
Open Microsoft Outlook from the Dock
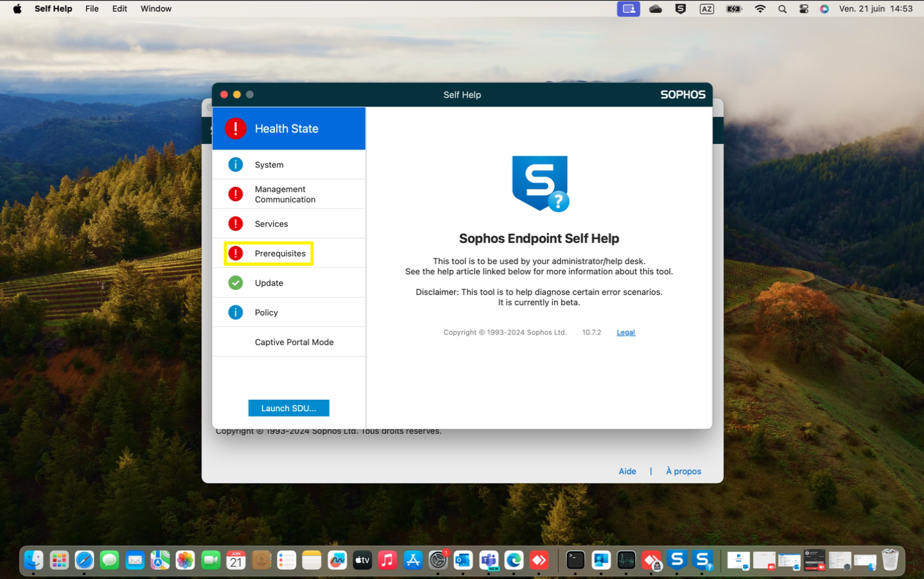(x=463, y=560)
